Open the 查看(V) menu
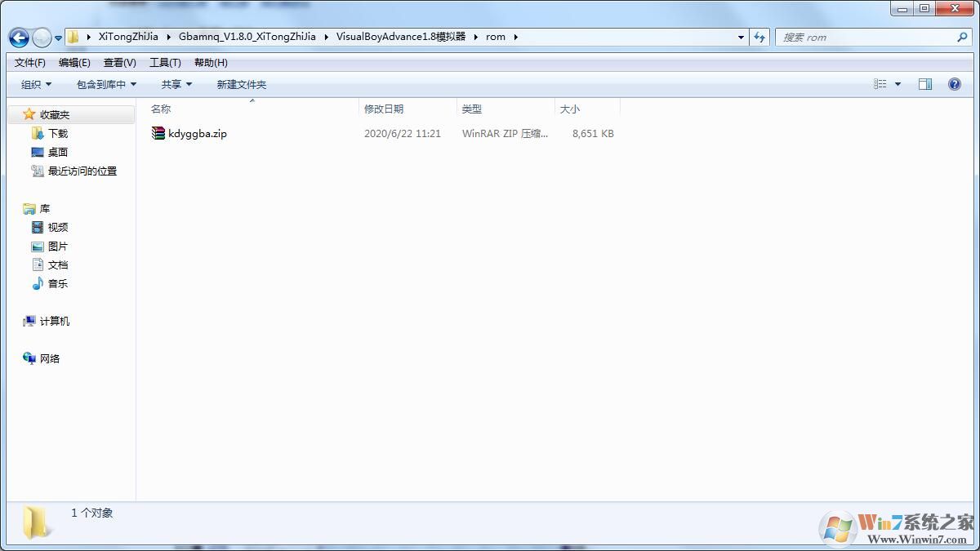 120,63
